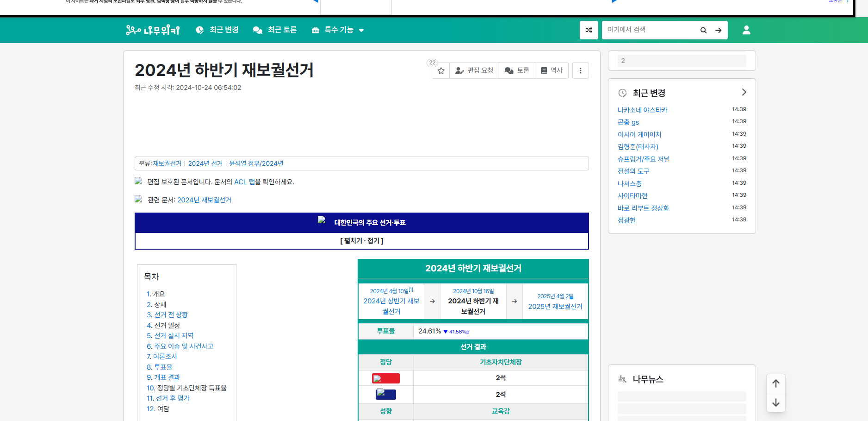Click the 편집 요청 button
Viewport: 868px width, 421px height.
point(474,70)
